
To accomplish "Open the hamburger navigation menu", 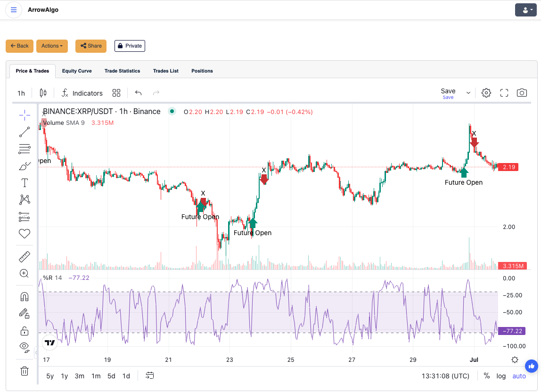I will (x=14, y=10).
